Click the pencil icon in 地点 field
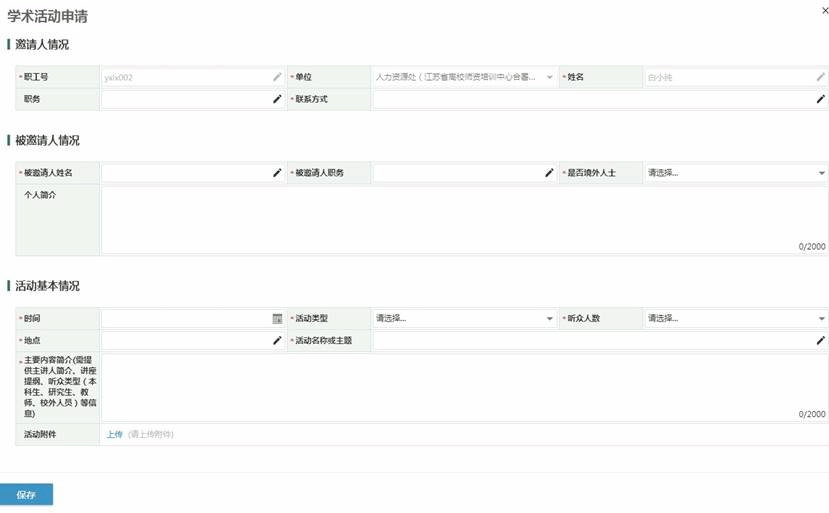The width and height of the screenshot is (829, 513). tap(277, 341)
